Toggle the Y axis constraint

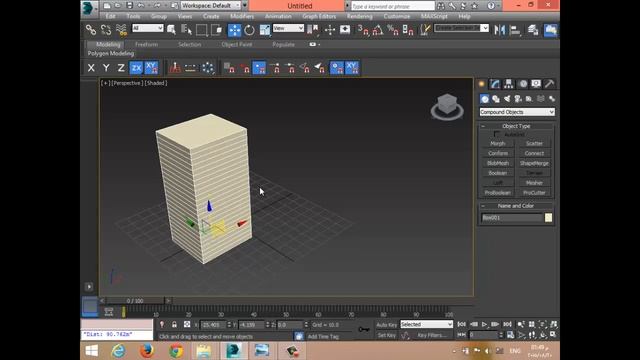point(106,68)
